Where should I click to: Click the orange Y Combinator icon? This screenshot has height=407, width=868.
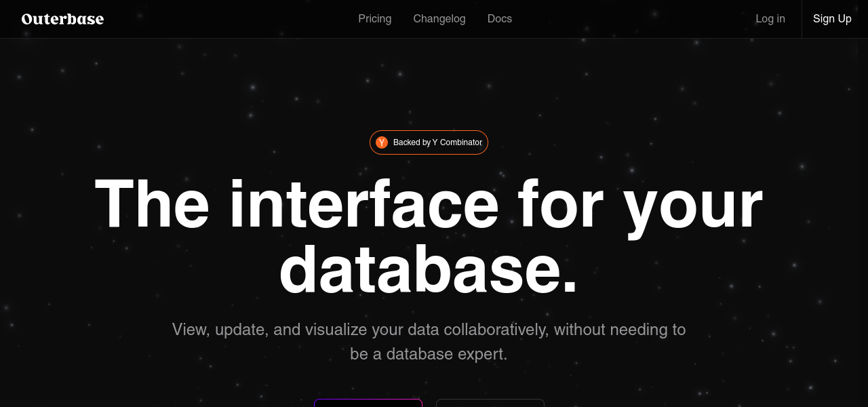tap(382, 142)
